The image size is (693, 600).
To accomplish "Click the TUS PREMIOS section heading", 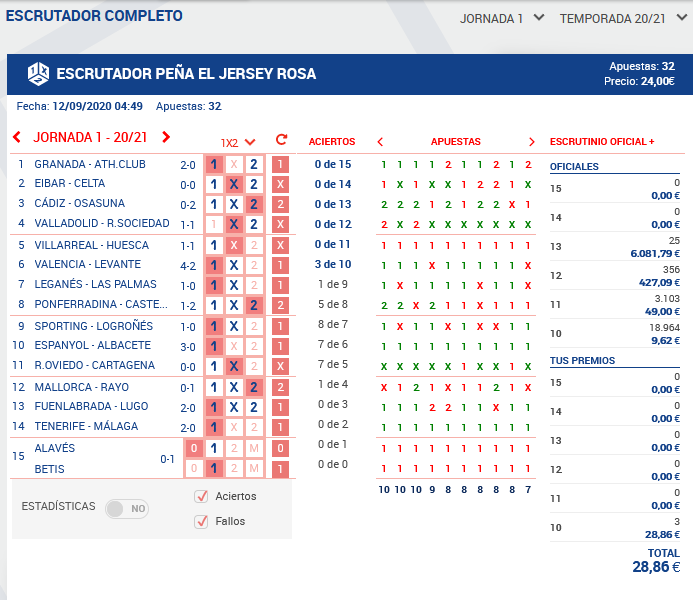I will tap(583, 361).
